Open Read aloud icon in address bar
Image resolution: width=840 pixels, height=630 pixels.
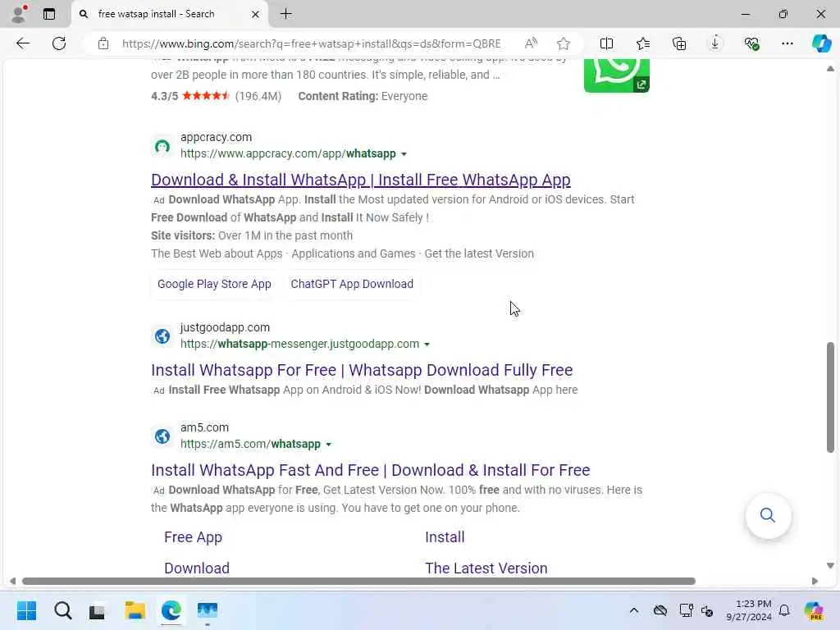(x=531, y=43)
